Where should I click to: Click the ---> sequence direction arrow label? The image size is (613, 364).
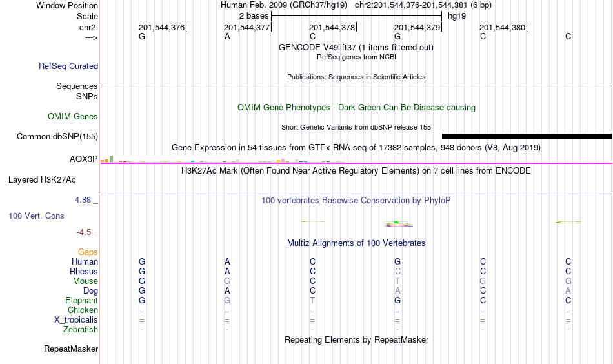pyautogui.click(x=92, y=37)
